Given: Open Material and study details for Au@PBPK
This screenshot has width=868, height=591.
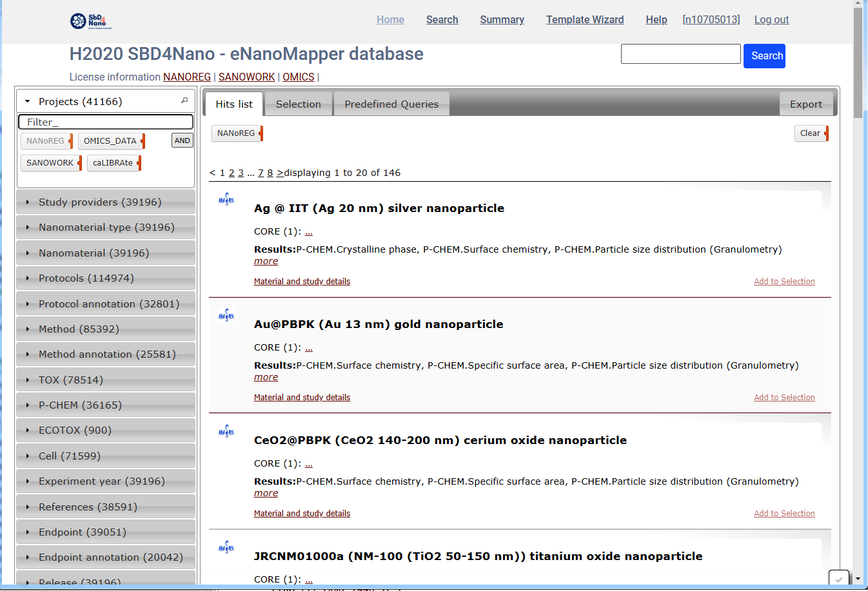Looking at the screenshot, I should coord(302,398).
